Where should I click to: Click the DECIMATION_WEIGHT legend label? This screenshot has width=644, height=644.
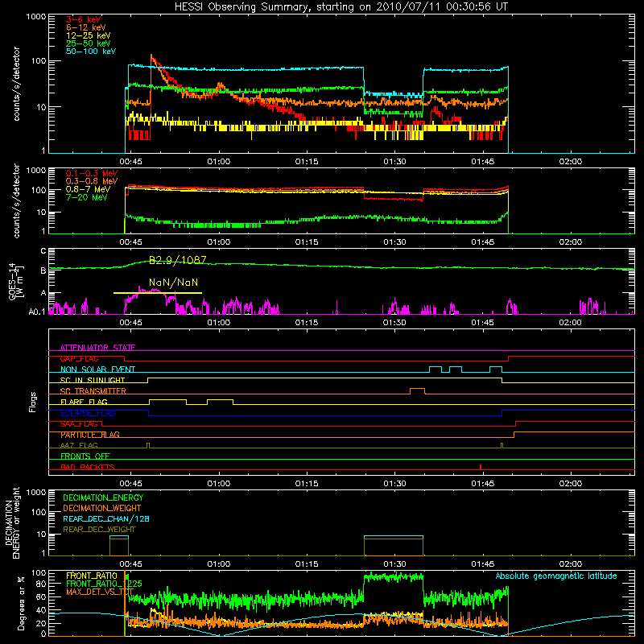click(x=102, y=508)
